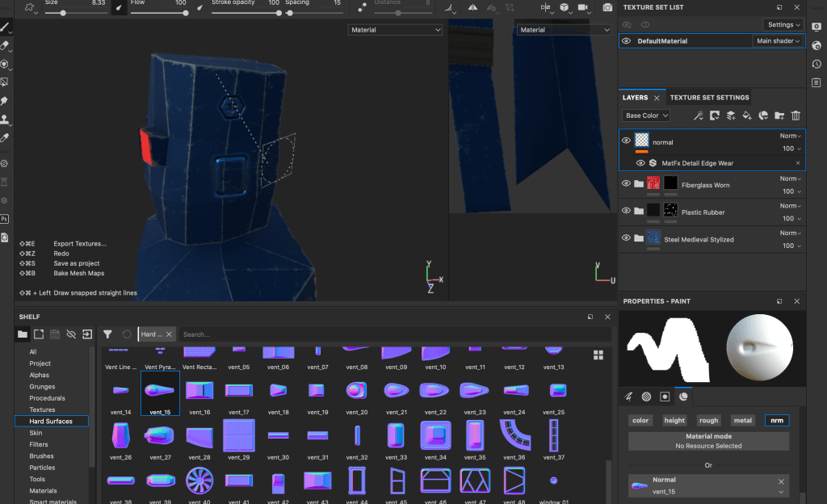Select the Eraser tool in left toolbar

click(5, 45)
